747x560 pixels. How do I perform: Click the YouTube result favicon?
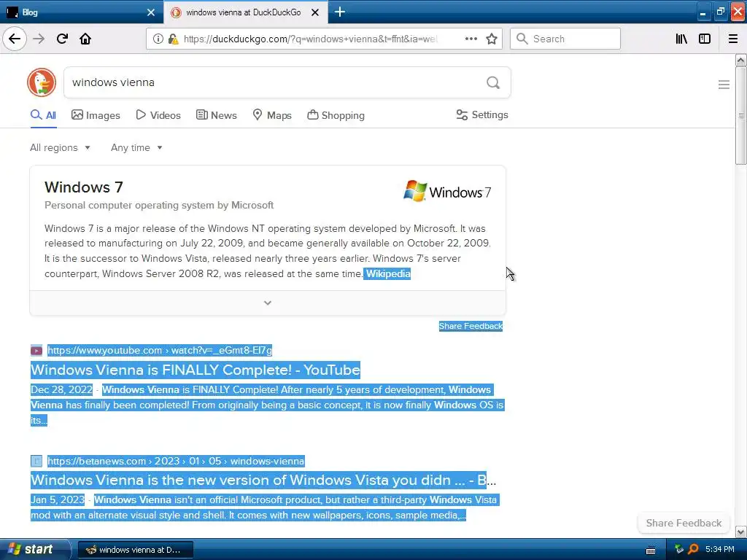[x=36, y=351]
